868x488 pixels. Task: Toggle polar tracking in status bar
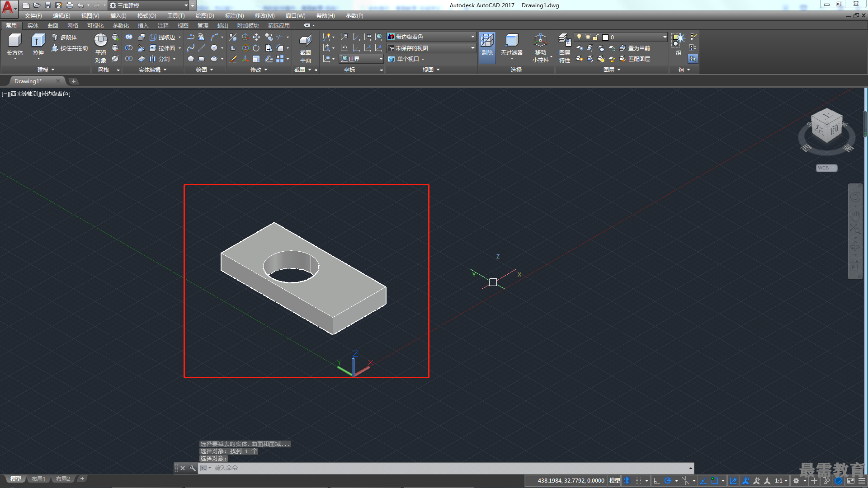[x=667, y=481]
